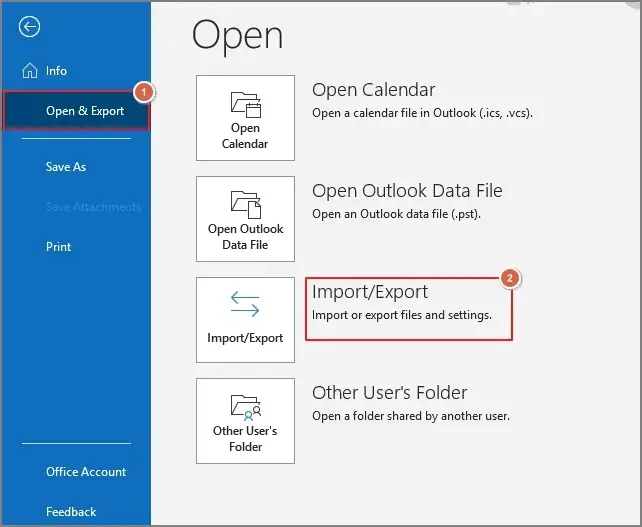The height and width of the screenshot is (527, 642).
Task: Choose Save As from the sidebar
Action: click(x=66, y=167)
